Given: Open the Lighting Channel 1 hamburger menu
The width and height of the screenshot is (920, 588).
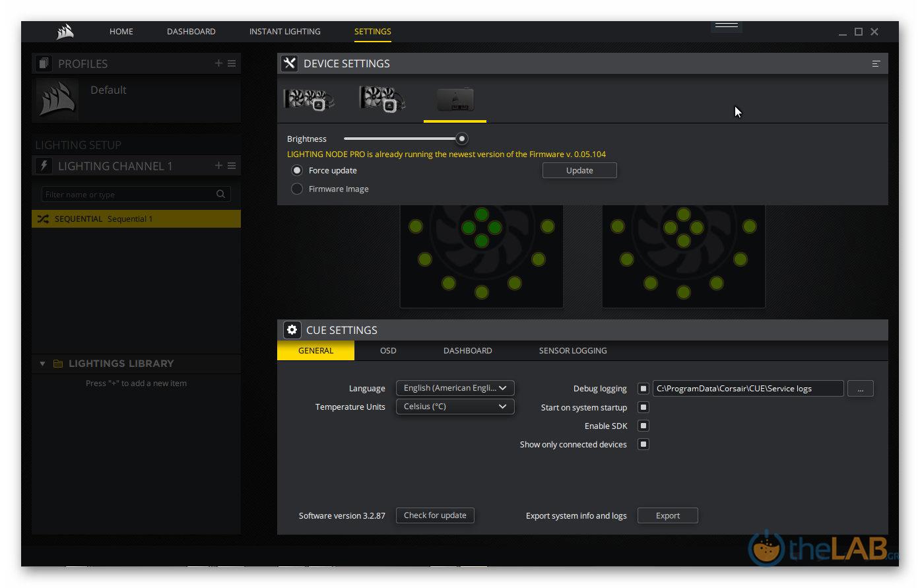Looking at the screenshot, I should (x=232, y=166).
